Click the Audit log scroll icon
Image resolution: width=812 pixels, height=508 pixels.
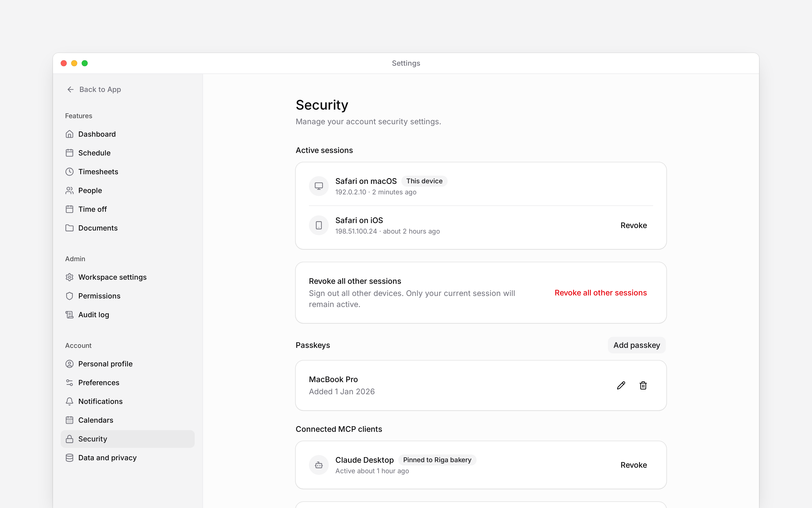tap(70, 315)
